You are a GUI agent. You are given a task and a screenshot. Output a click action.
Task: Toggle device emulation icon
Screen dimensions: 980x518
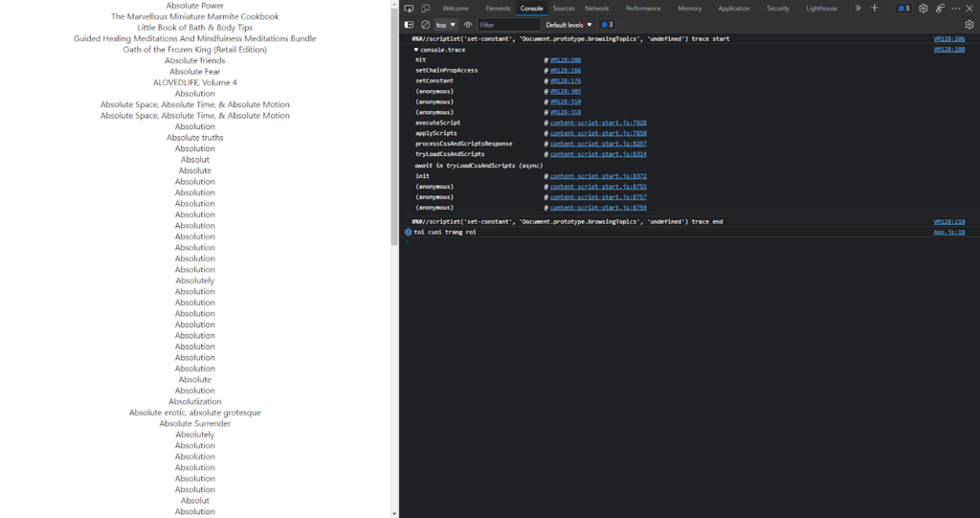click(x=426, y=8)
